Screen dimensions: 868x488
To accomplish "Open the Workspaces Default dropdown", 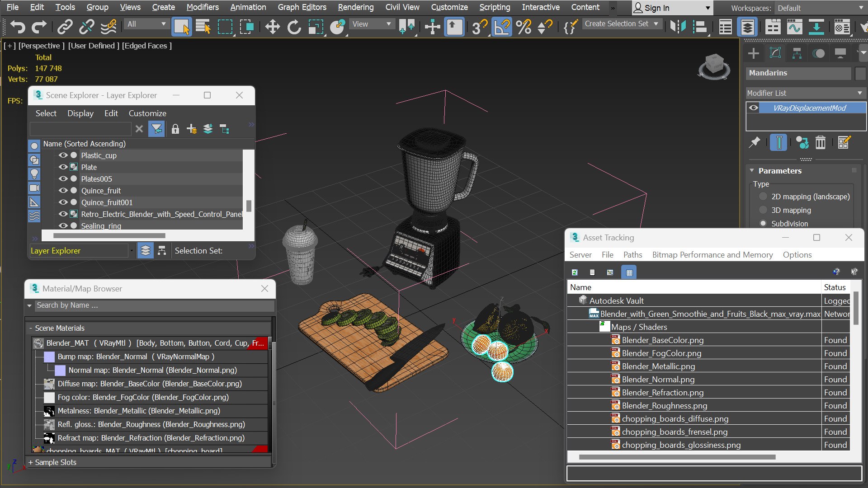I will pos(820,8).
